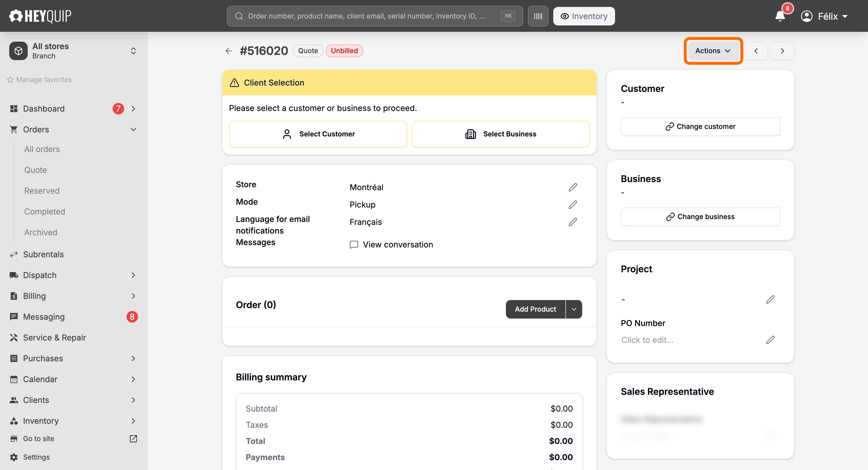Click the Select Business button
Screen dimensions: 868x470
[x=500, y=134]
